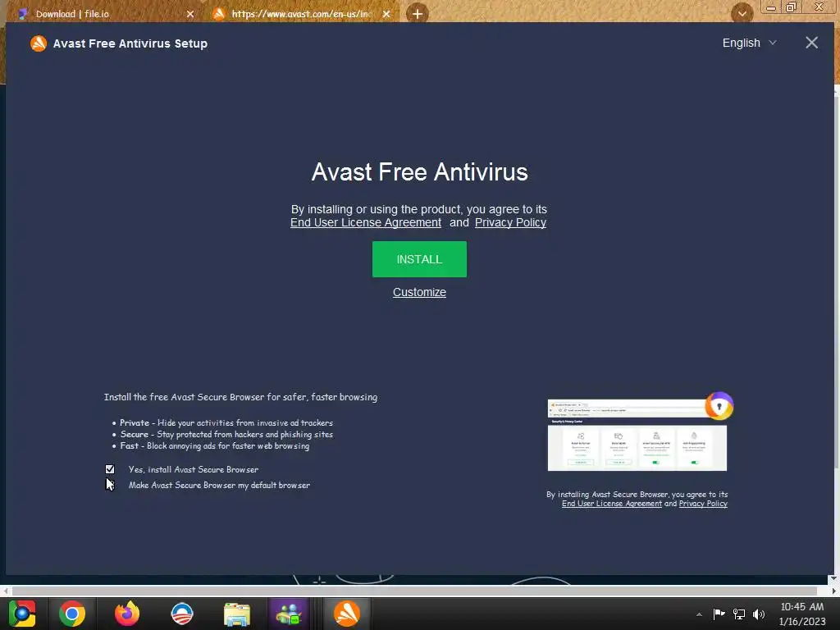Open Secure Browser Privacy Policy link

click(x=703, y=504)
